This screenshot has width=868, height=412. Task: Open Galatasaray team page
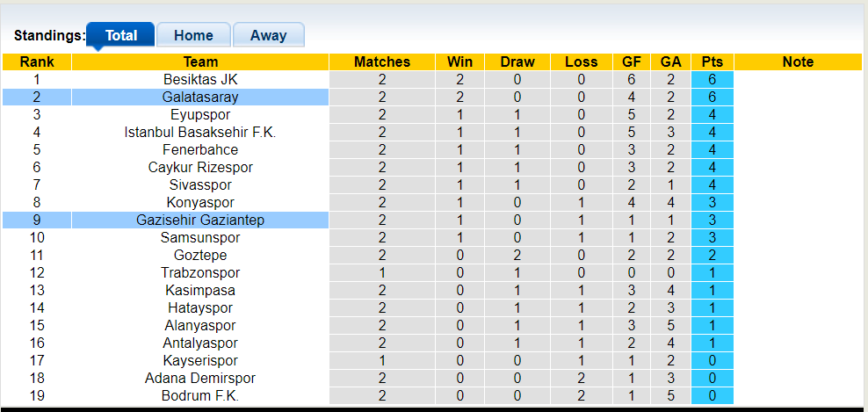200,97
